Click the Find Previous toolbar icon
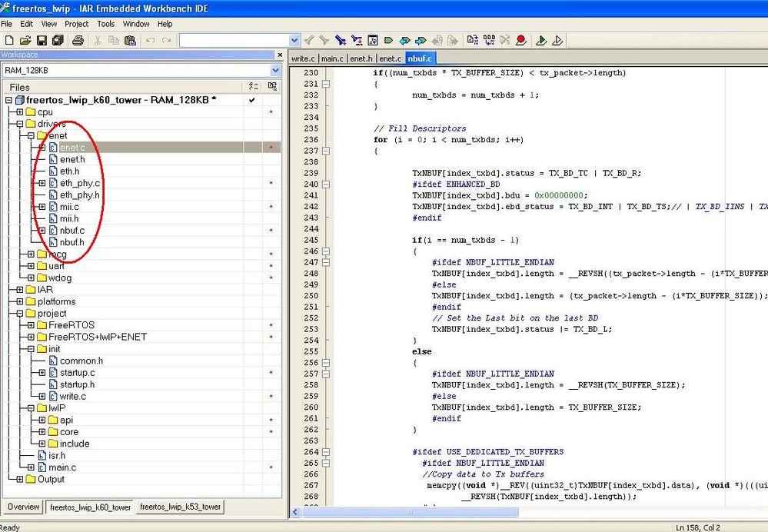 (308, 40)
